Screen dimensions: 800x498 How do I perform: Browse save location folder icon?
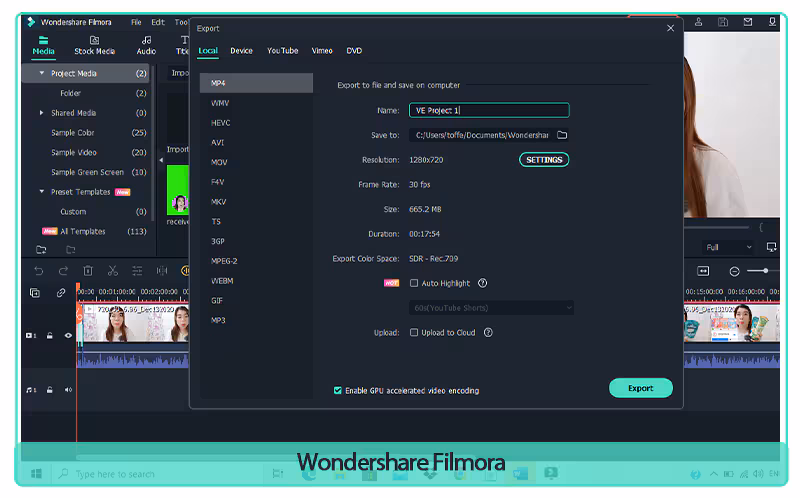coord(562,135)
